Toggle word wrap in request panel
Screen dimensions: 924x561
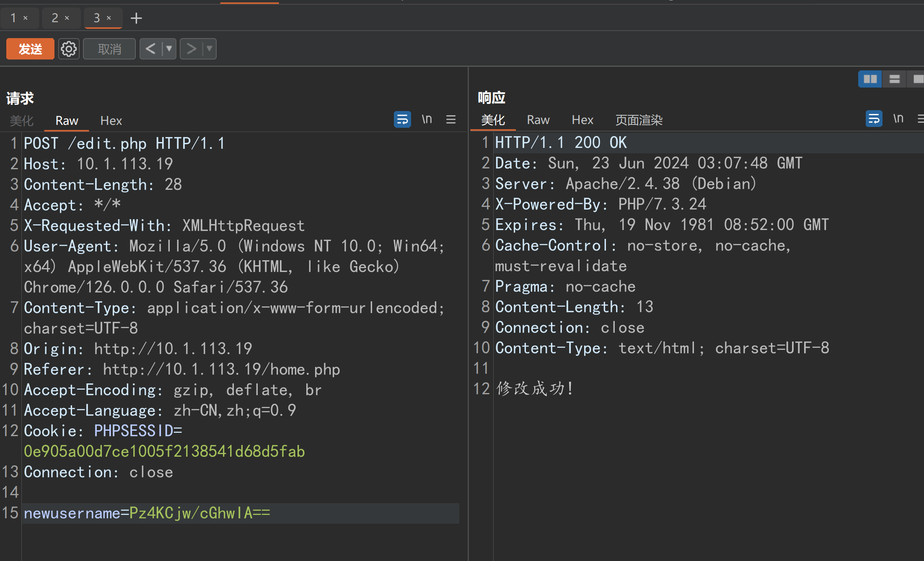point(402,119)
